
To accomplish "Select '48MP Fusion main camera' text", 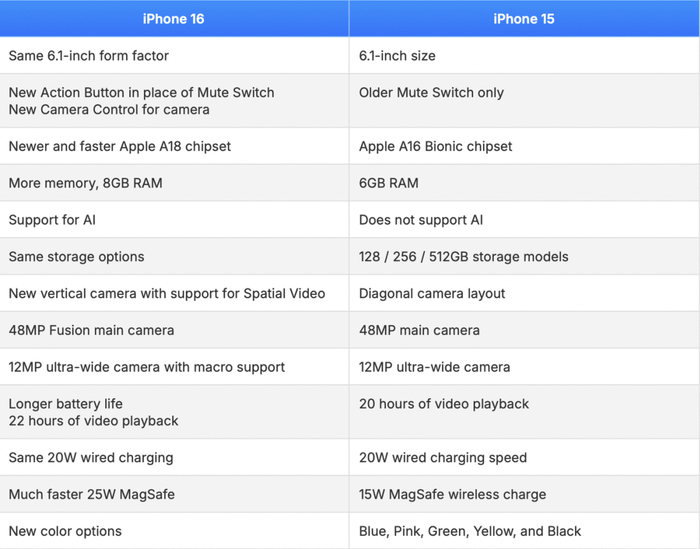I will 91,330.
